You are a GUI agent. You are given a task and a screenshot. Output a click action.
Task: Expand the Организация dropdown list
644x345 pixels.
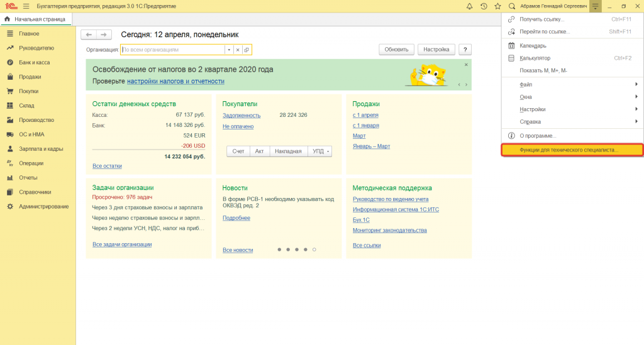[229, 50]
